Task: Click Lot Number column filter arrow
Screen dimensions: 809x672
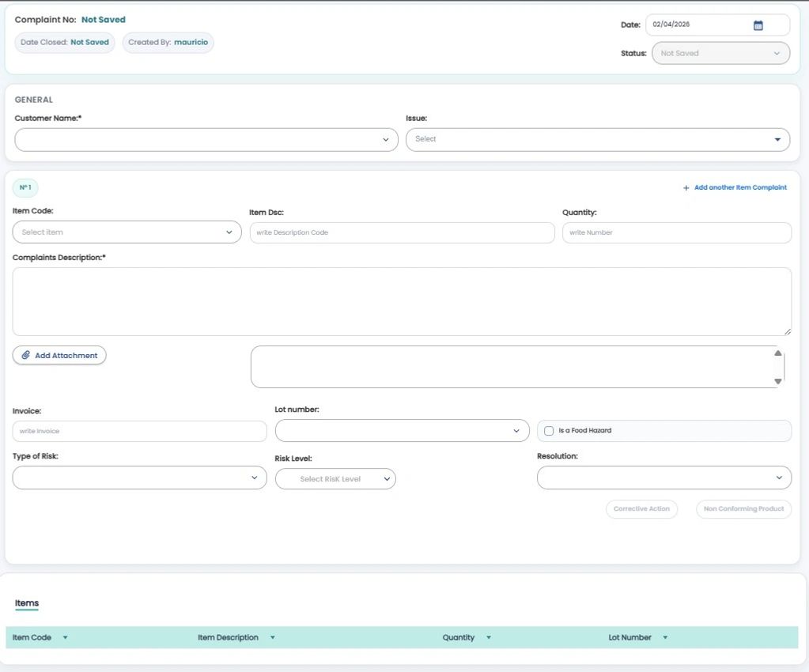Action: click(x=665, y=637)
